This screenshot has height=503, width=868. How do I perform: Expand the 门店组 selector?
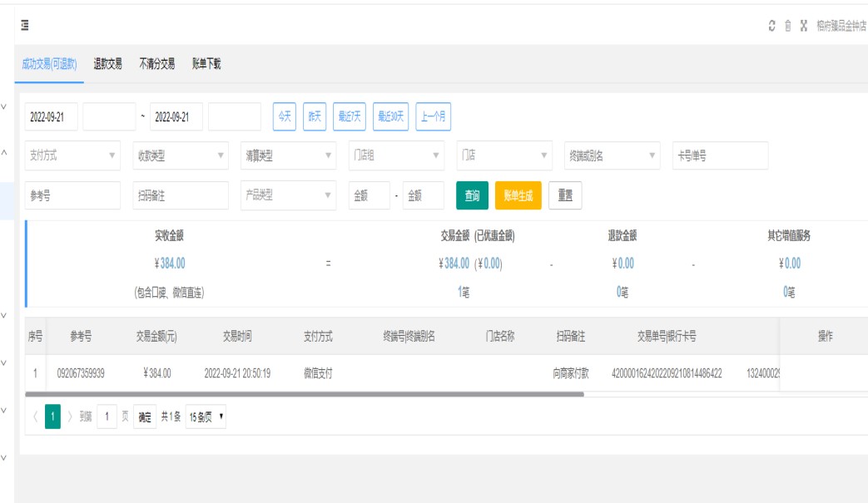[x=395, y=155]
